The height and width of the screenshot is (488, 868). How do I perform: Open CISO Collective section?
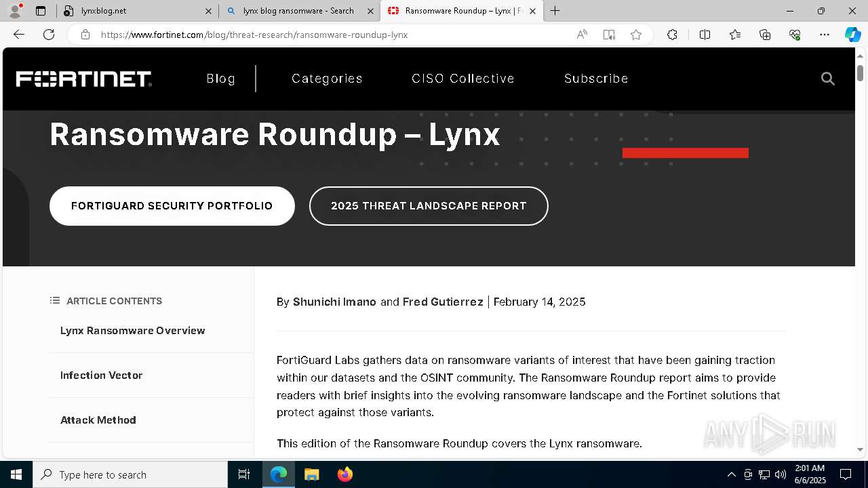[463, 79]
